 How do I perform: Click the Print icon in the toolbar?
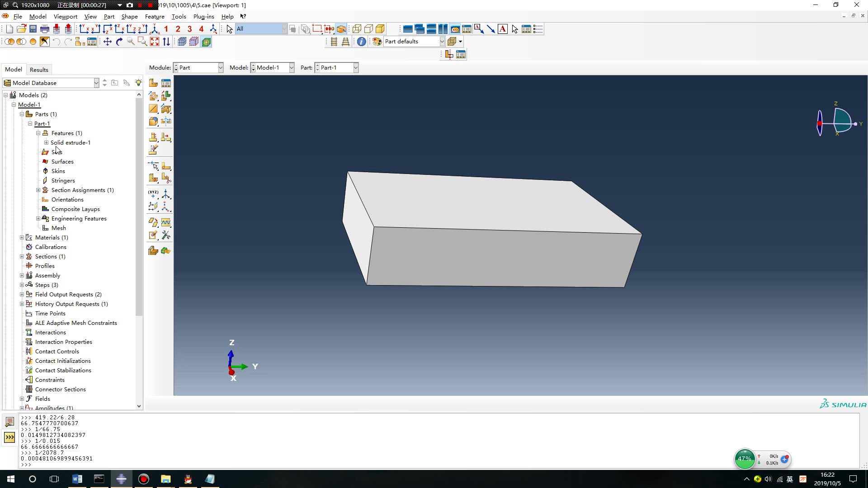(x=45, y=29)
